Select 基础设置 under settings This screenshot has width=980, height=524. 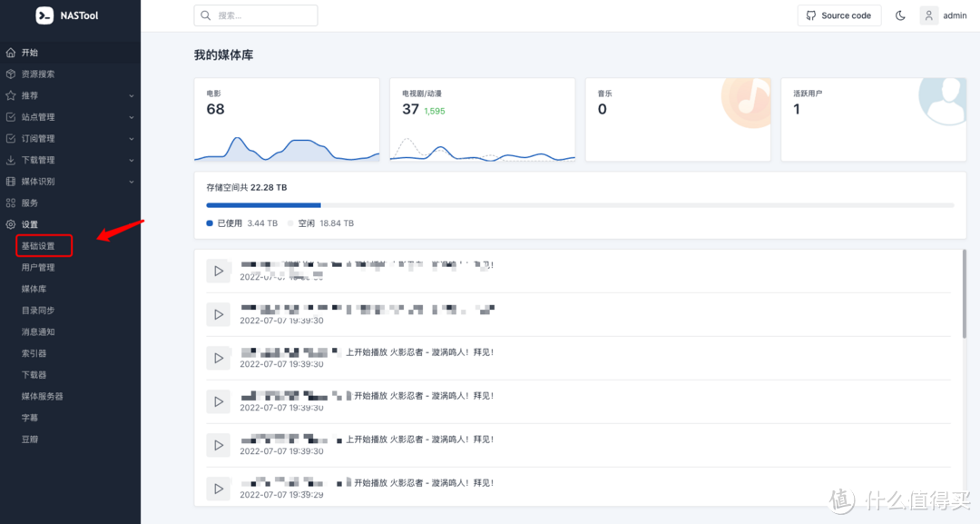pos(38,246)
